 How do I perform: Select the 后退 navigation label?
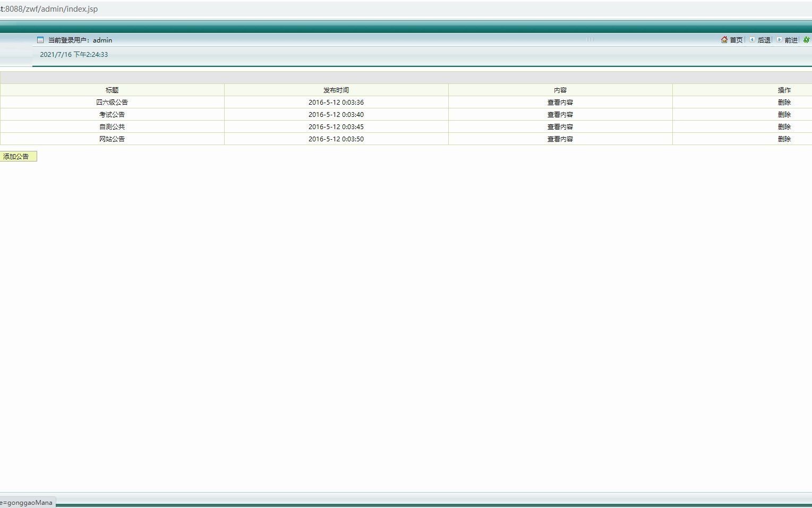click(765, 39)
